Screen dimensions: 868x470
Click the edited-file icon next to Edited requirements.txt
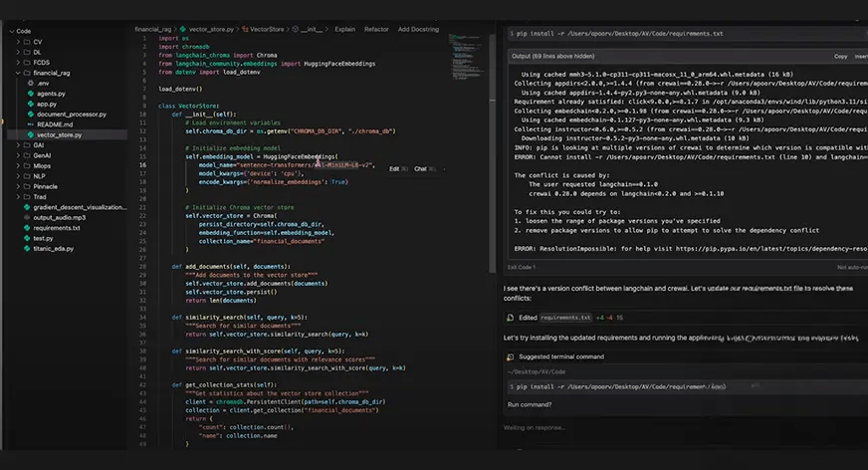coord(510,318)
